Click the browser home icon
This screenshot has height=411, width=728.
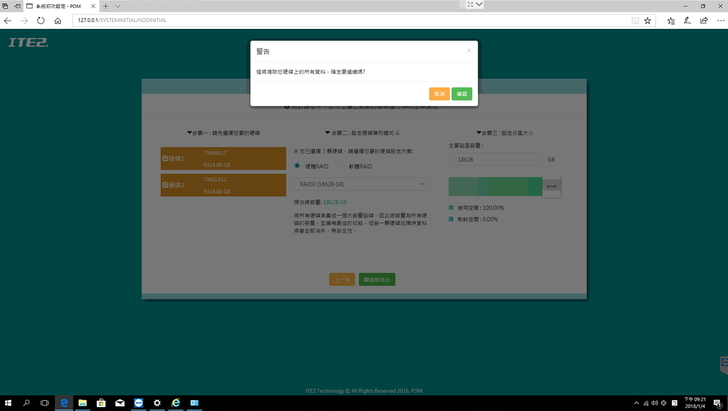click(59, 20)
